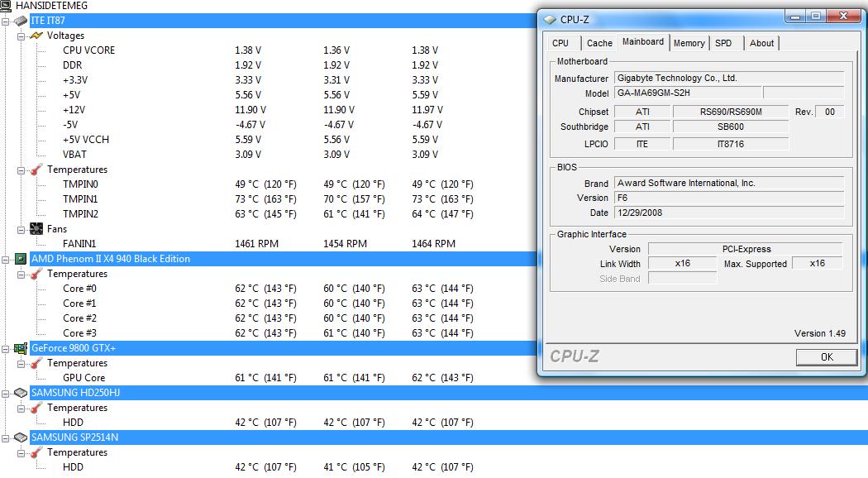
Task: Switch to the SPD tab in CPU-Z
Action: 723,43
